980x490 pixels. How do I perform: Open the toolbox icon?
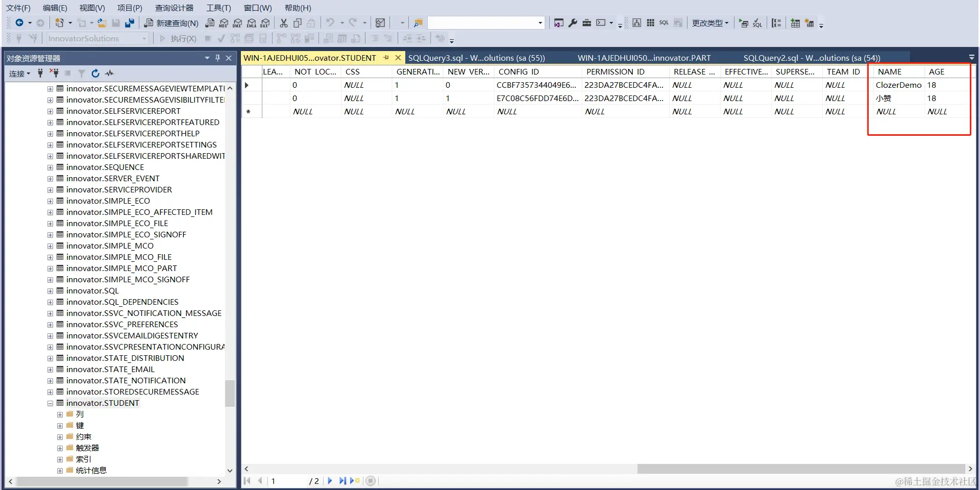586,22
